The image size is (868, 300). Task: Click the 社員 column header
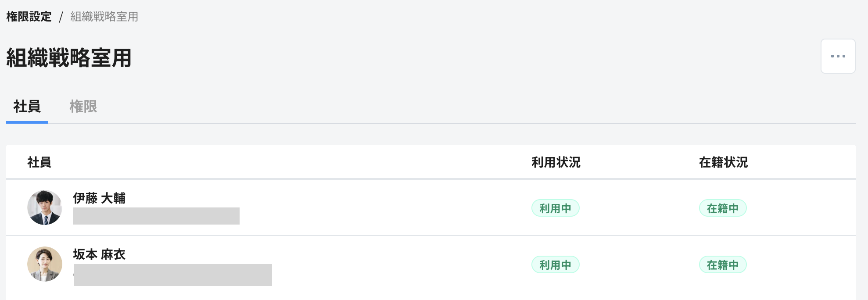pos(39,162)
